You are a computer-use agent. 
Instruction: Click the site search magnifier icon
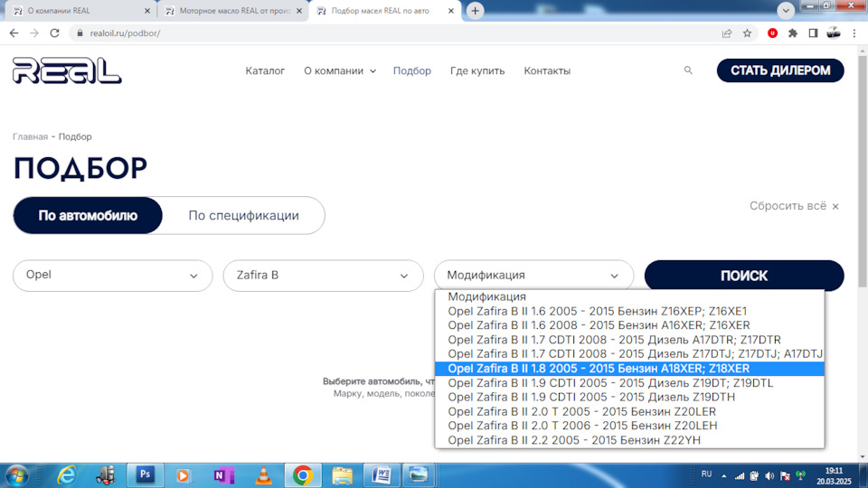point(688,70)
